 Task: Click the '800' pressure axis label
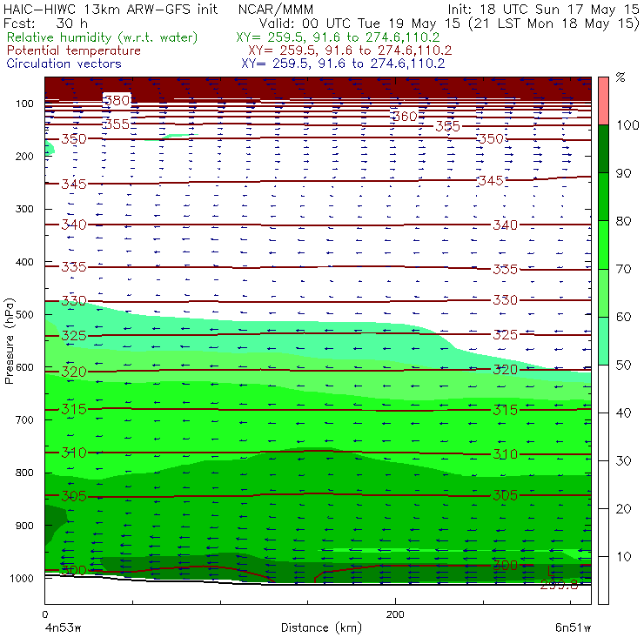pos(24,473)
